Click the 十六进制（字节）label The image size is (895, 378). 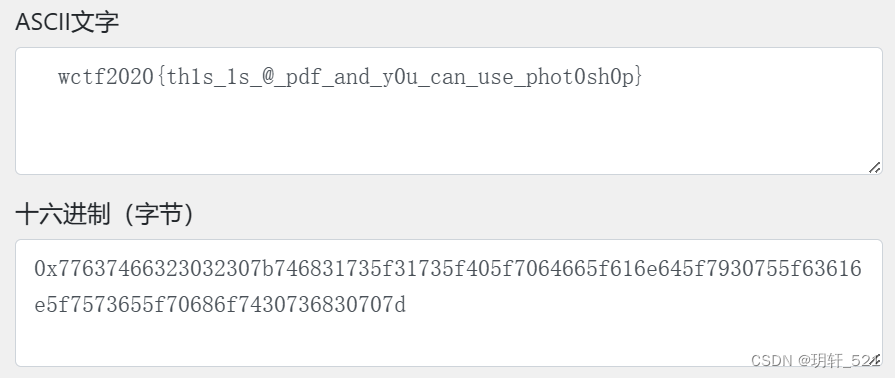click(x=104, y=215)
